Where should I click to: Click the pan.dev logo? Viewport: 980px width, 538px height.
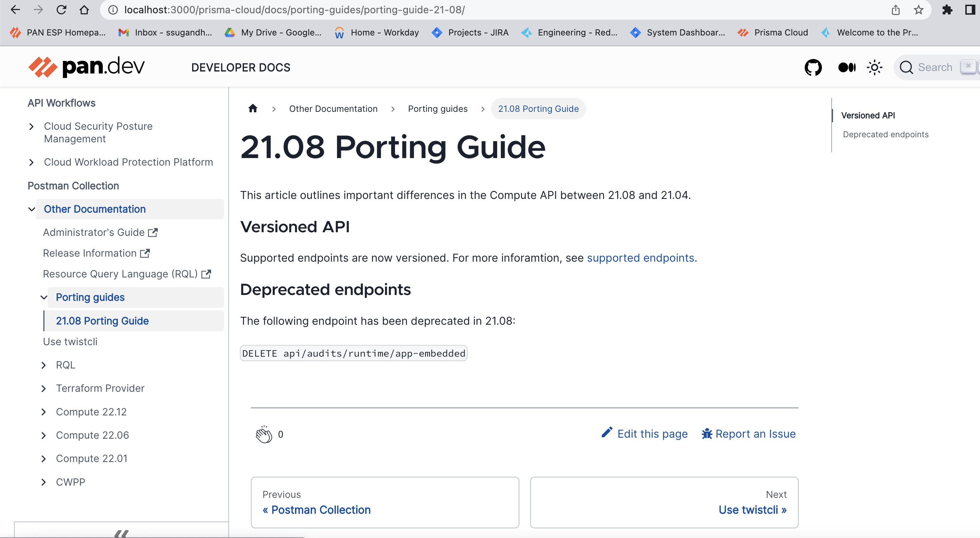click(87, 67)
